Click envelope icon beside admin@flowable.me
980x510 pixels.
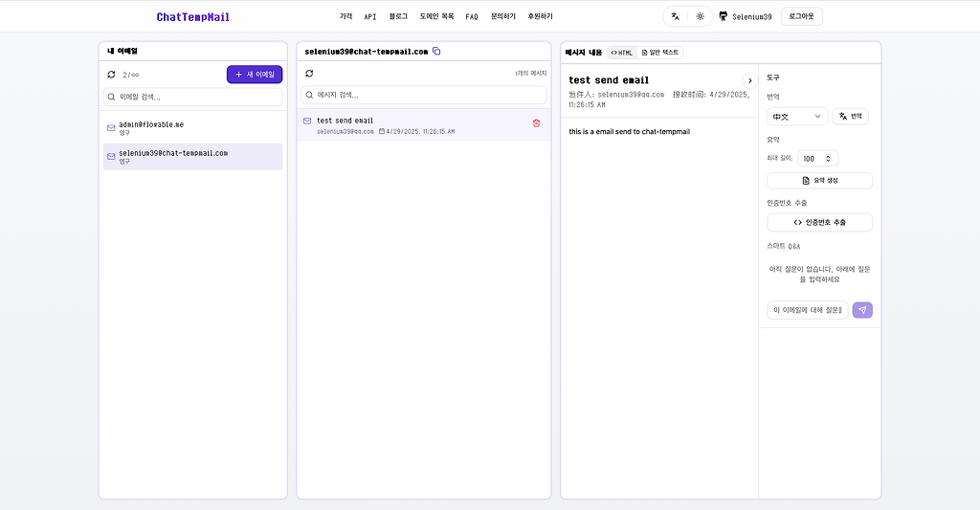(111, 128)
